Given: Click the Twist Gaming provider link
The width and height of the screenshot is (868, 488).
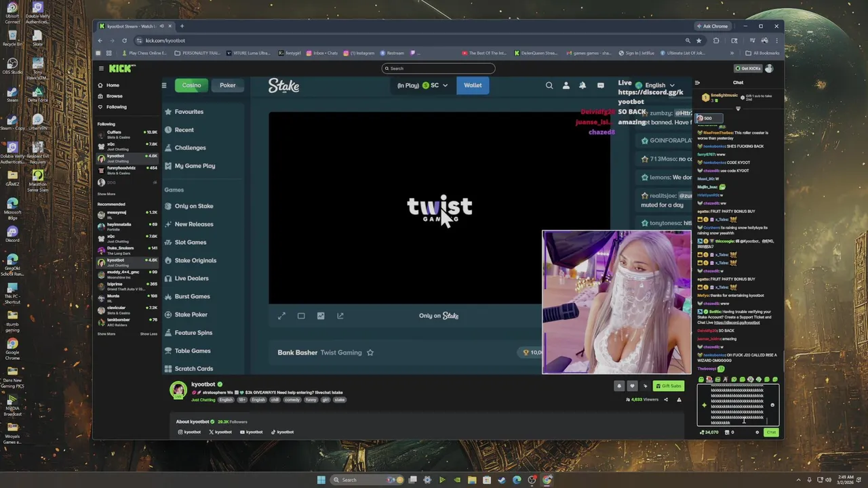Looking at the screenshot, I should (x=341, y=352).
